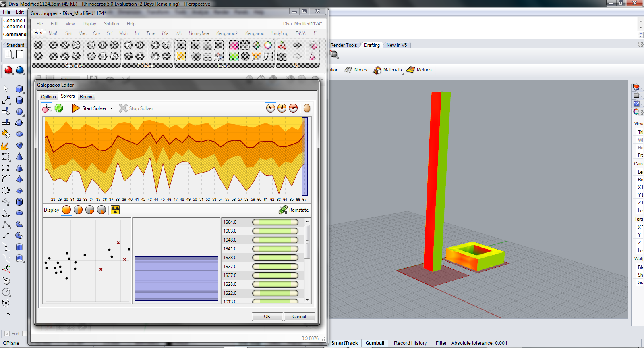Select the Number Slider '20' input component

point(245,45)
